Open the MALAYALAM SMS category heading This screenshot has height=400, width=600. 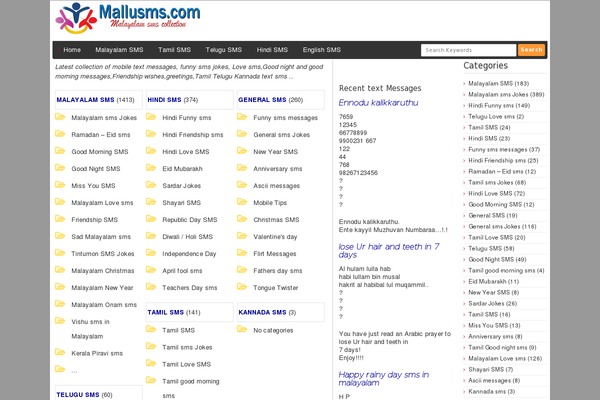click(85, 100)
